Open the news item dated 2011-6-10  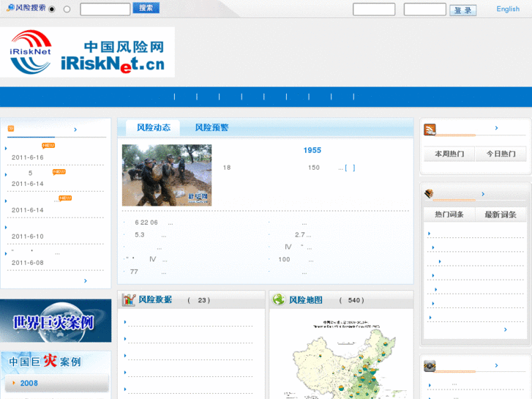click(x=28, y=236)
